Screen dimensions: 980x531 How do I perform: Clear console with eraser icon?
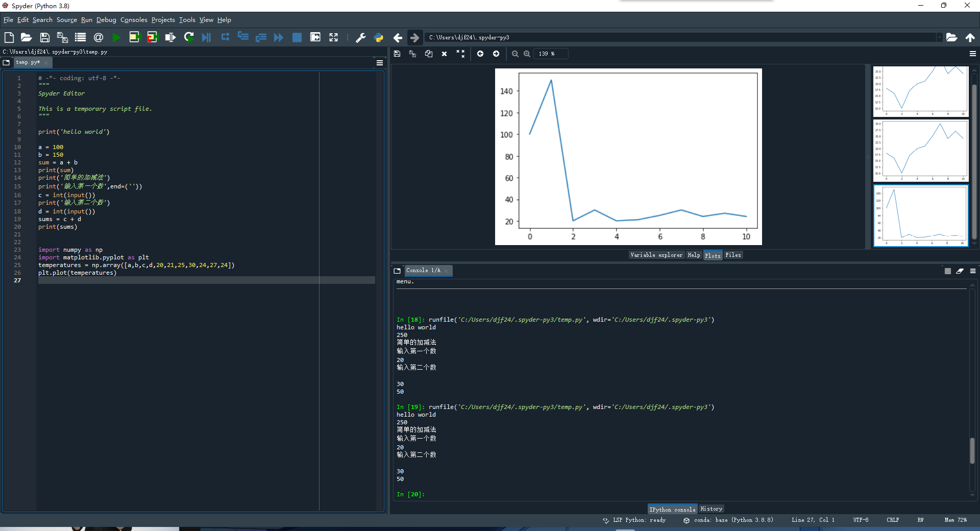(x=960, y=271)
